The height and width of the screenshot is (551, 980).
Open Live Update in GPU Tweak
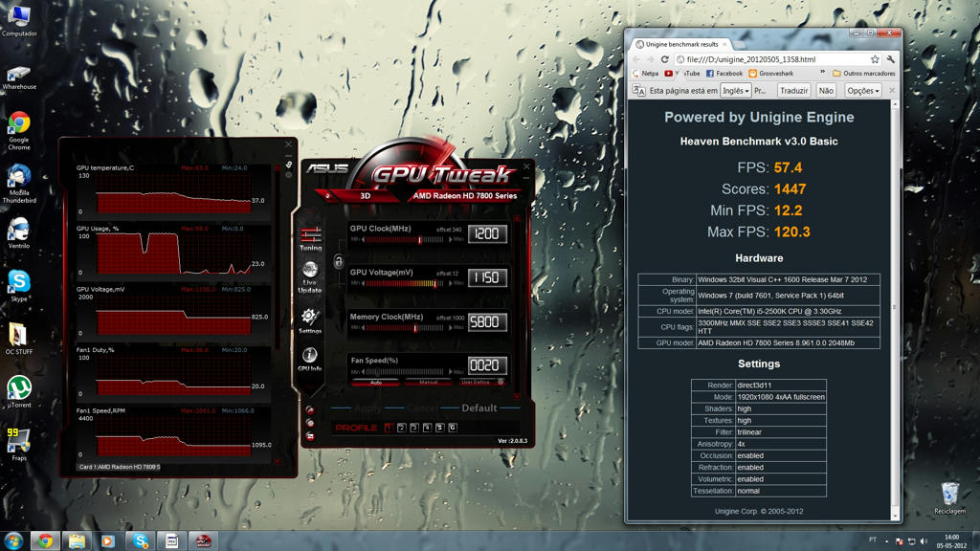pyautogui.click(x=310, y=276)
